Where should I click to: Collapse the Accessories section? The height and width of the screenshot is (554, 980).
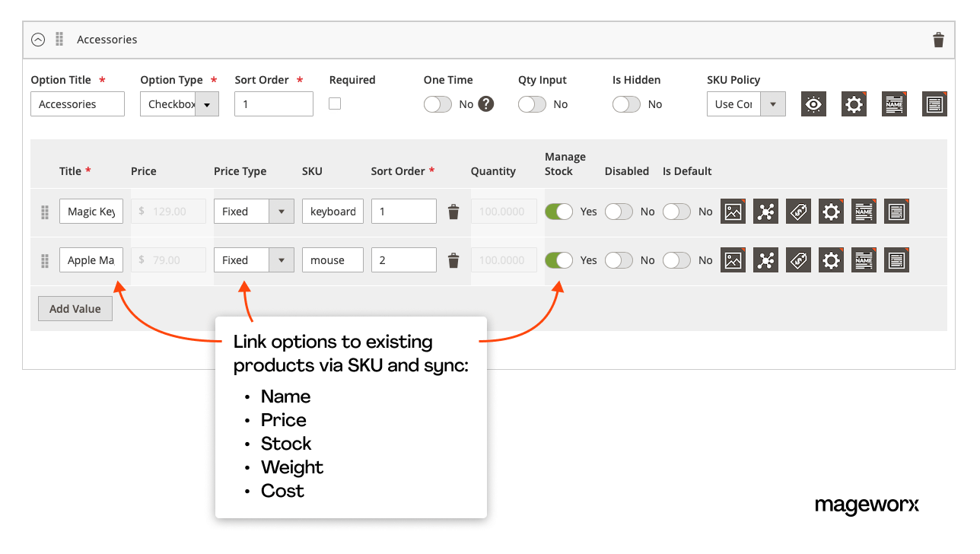pyautogui.click(x=37, y=40)
